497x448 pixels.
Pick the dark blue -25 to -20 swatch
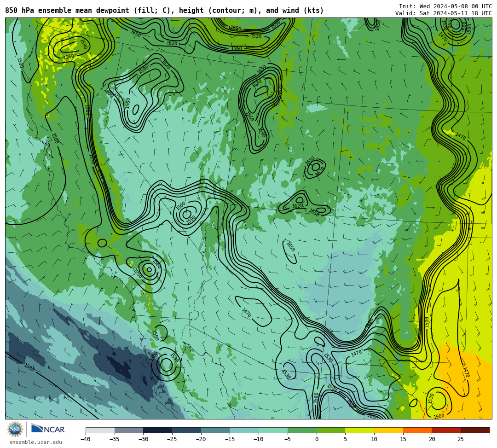click(187, 430)
